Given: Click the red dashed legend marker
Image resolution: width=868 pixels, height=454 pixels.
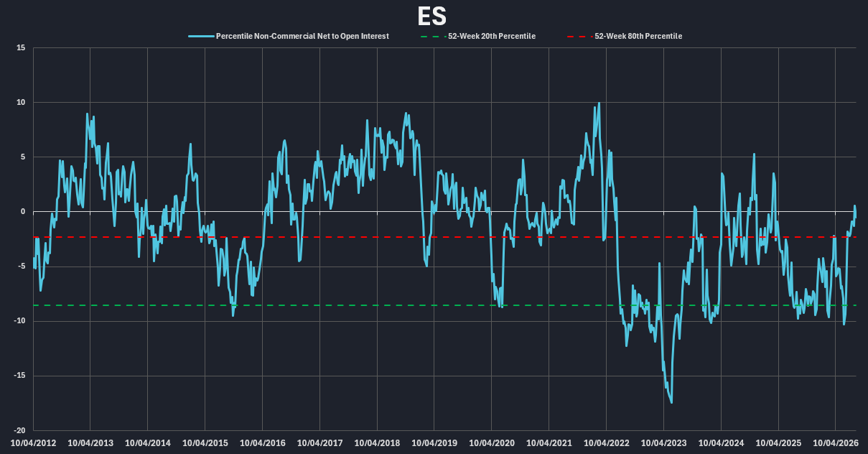Looking at the screenshot, I should pos(579,36).
